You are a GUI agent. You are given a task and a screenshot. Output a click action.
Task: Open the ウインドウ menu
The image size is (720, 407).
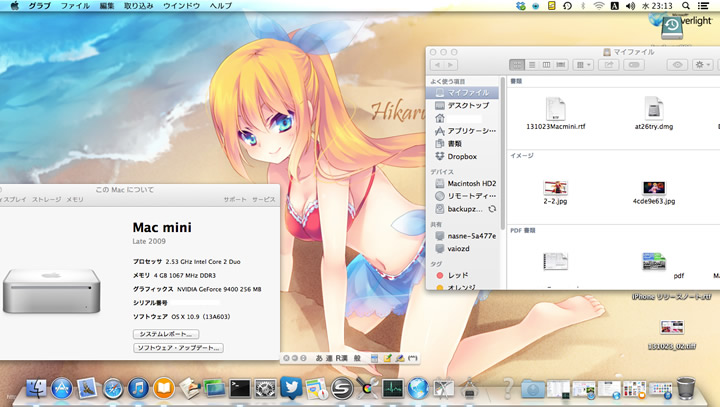pyautogui.click(x=181, y=6)
